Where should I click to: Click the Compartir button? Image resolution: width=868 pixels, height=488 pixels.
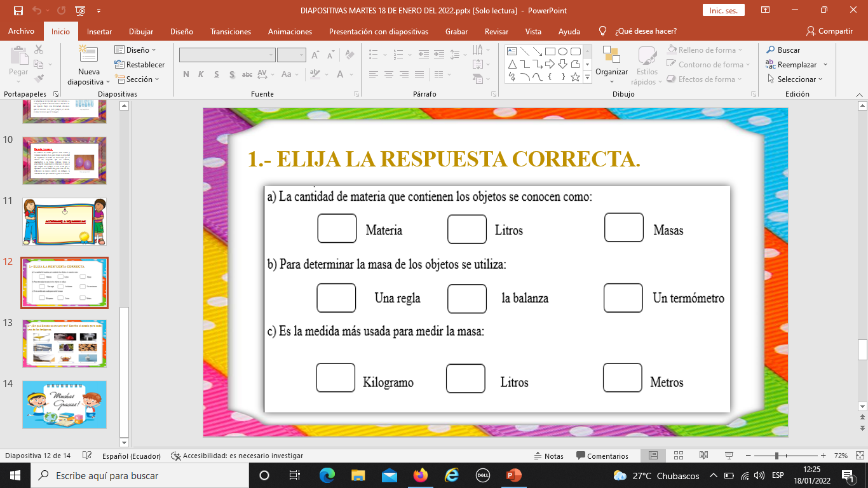829,31
